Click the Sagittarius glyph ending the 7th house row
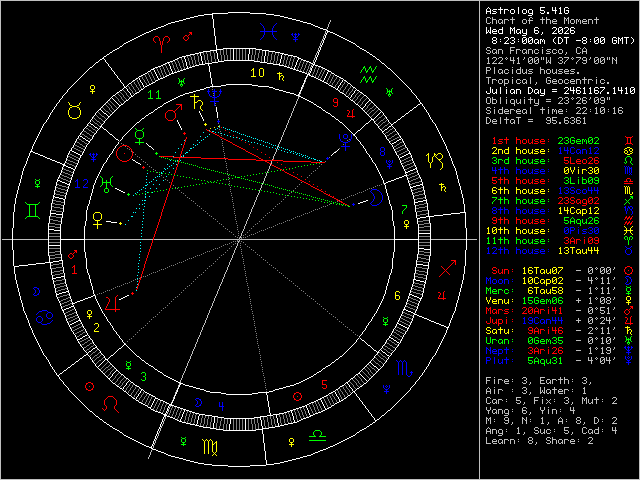The image size is (640, 480). pyautogui.click(x=629, y=201)
